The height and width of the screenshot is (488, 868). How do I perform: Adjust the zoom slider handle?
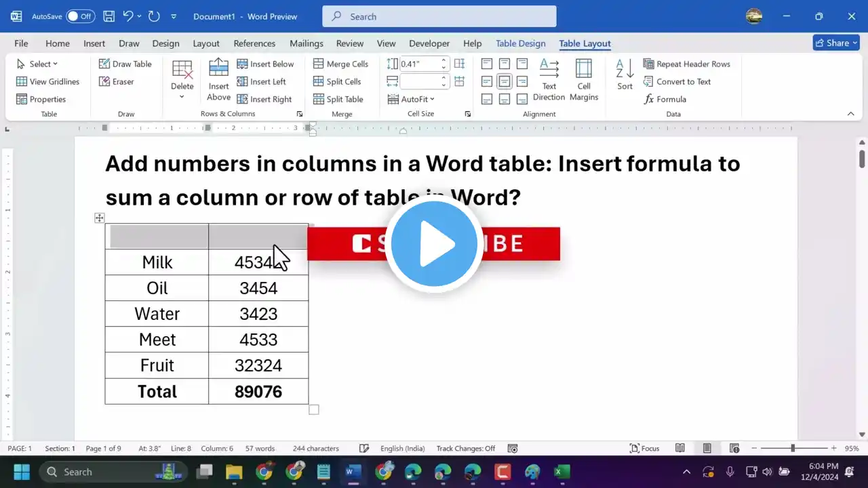click(793, 449)
